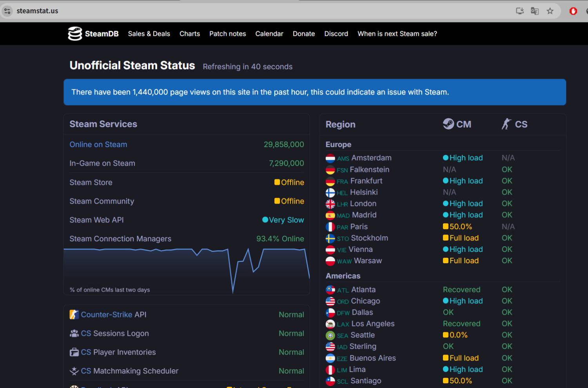The height and width of the screenshot is (388, 588).
Task: Click the bookmark star icon
Action: 550,11
